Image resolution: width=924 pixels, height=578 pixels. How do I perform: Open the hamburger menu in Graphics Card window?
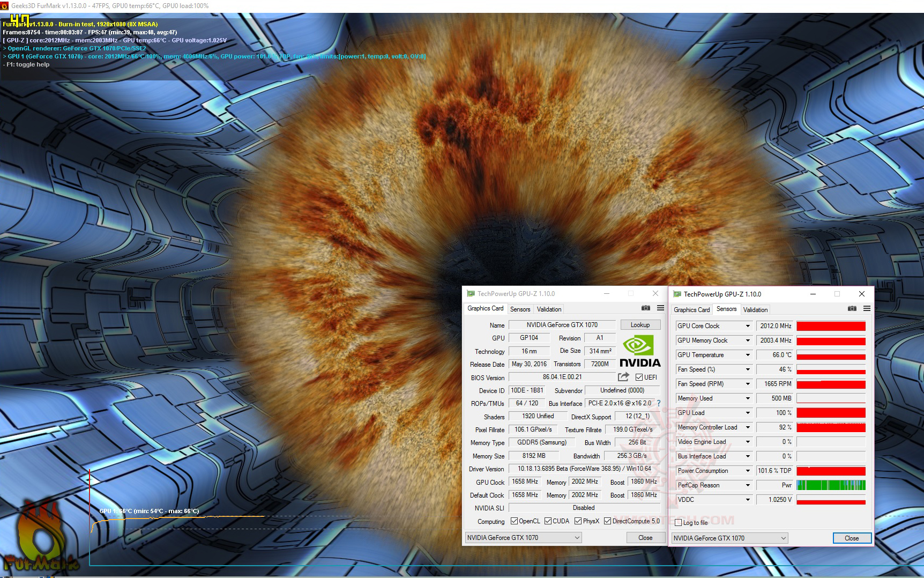point(660,308)
